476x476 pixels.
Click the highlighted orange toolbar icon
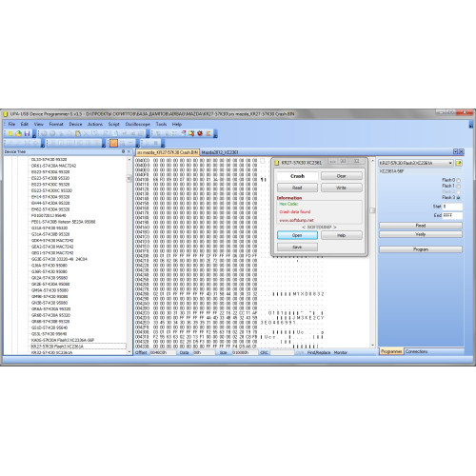coord(113,143)
